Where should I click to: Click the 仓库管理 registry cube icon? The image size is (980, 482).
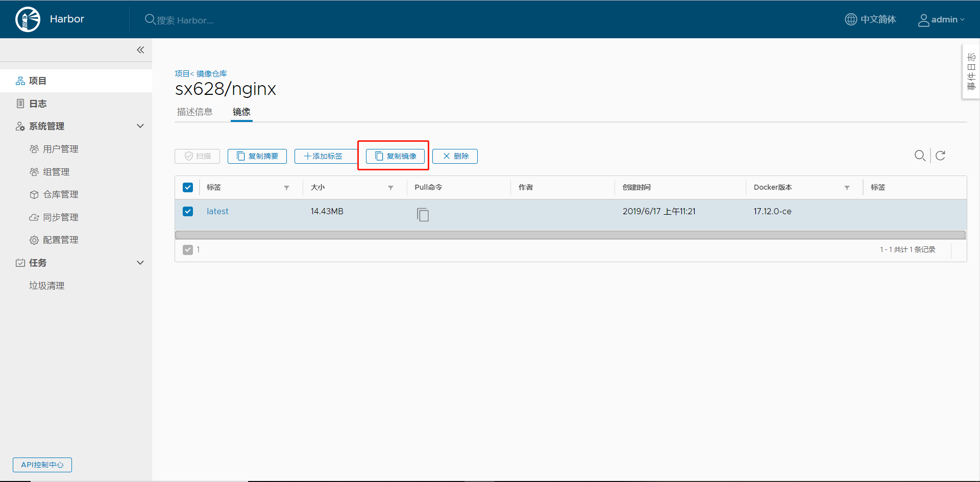(x=34, y=194)
